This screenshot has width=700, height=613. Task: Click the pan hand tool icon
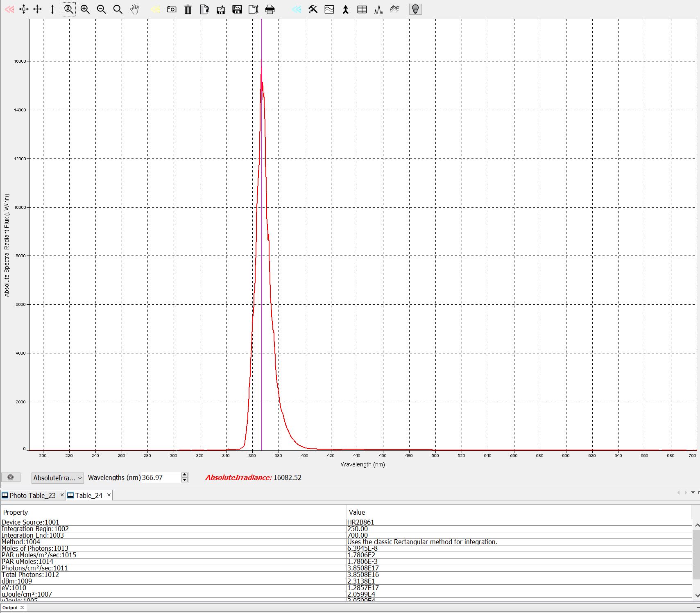(x=134, y=9)
